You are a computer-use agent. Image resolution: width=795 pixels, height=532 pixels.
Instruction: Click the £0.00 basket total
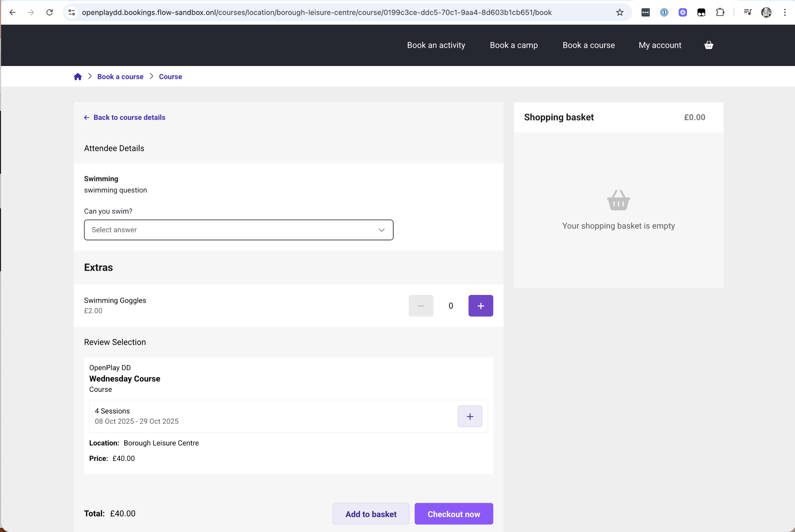(694, 117)
